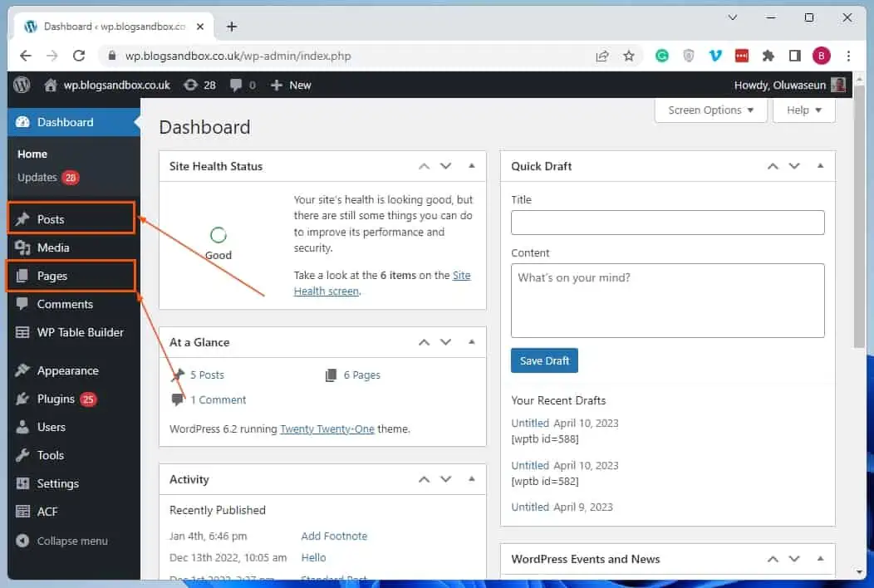Screen dimensions: 874x588
Task: Open the Users menu
Action: (74, 427)
